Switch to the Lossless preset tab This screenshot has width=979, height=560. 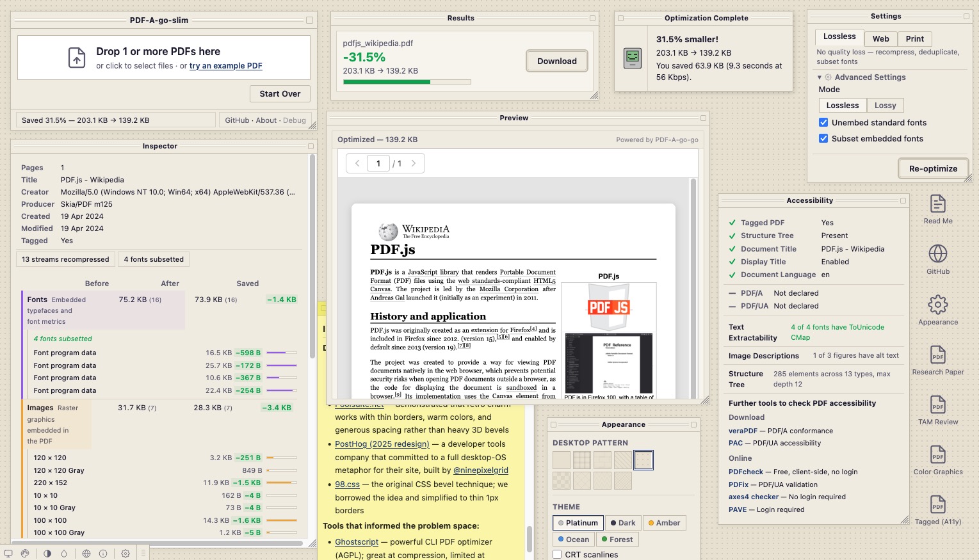point(839,37)
